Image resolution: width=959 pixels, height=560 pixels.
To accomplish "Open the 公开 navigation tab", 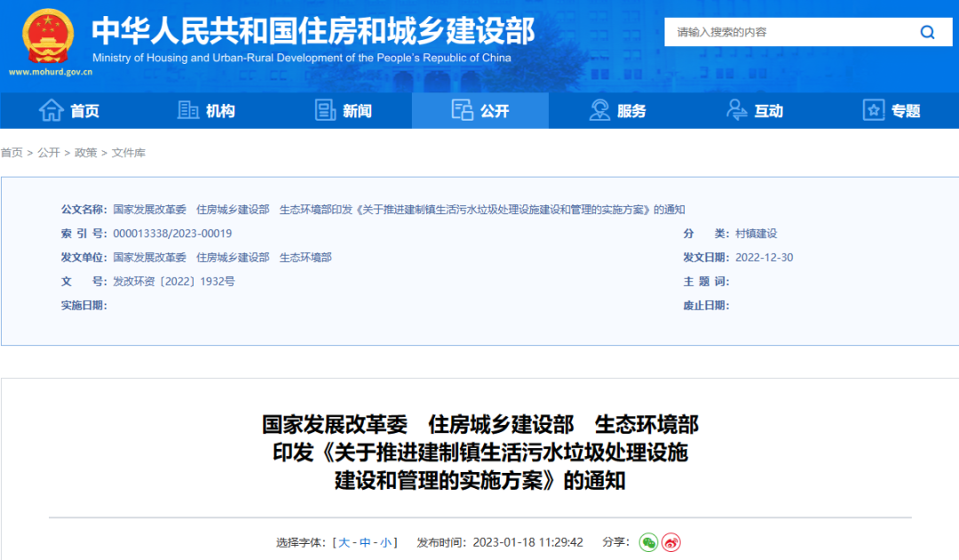I will (480, 111).
